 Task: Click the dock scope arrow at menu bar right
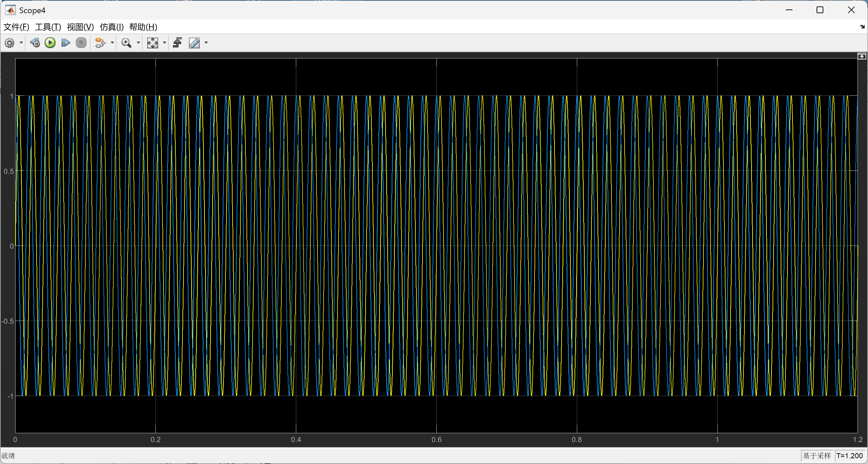[x=862, y=27]
